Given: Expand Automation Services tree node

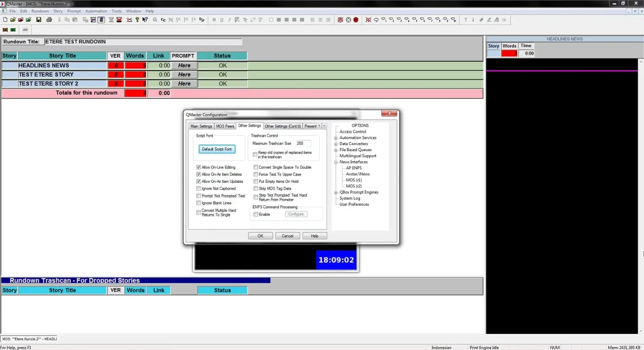Looking at the screenshot, I should coord(336,138).
